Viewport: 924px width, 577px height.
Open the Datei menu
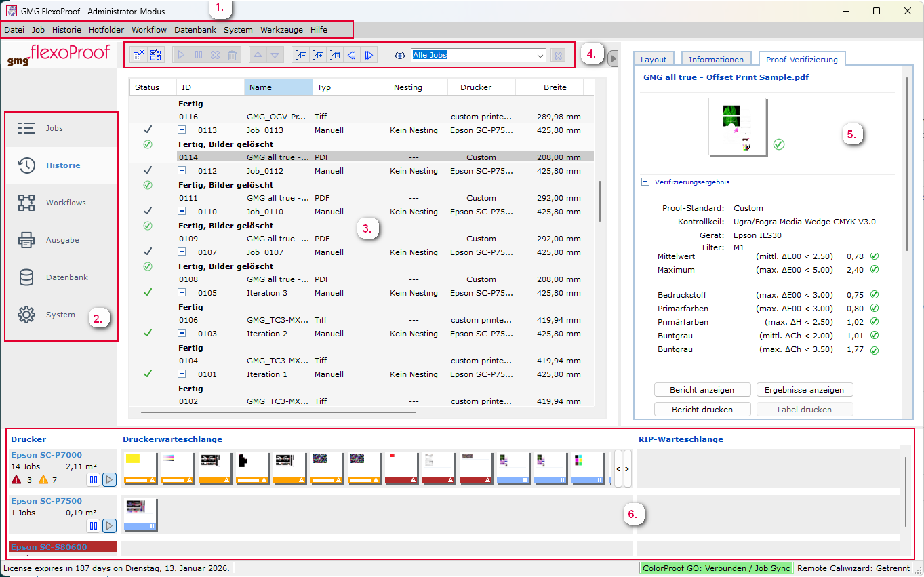click(x=14, y=30)
